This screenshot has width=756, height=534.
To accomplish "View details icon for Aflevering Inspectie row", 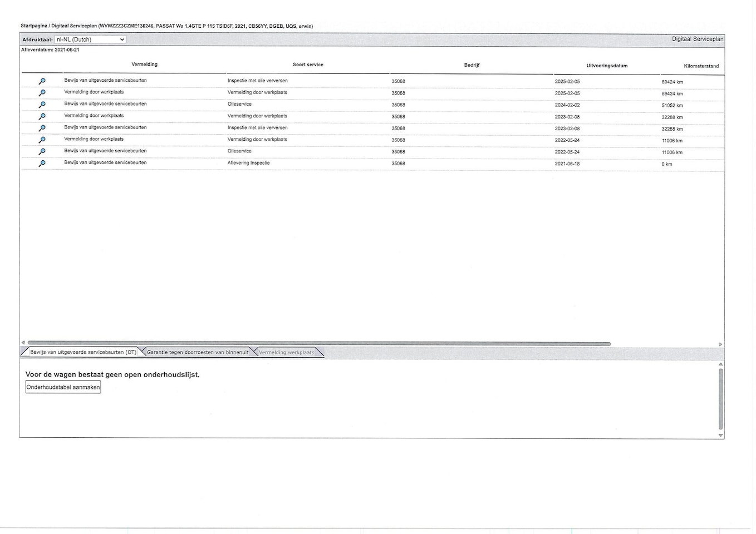I will [x=42, y=164].
